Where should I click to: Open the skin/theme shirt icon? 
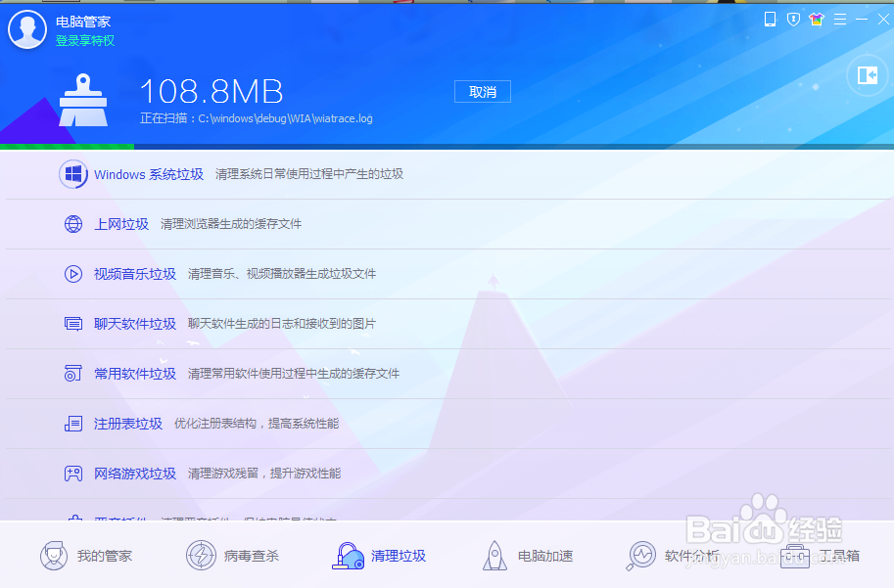point(816,19)
